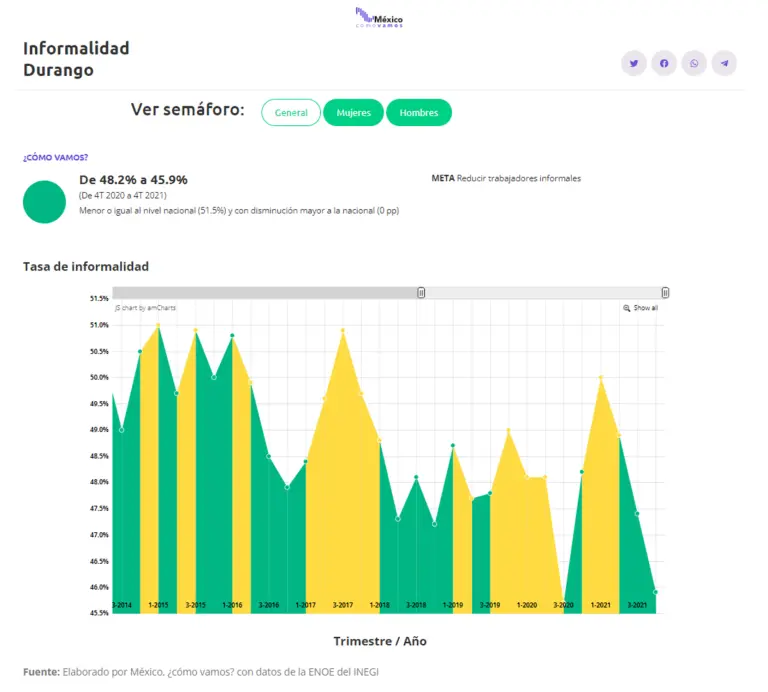The width and height of the screenshot is (768, 692).
Task: Switch semáforo to Hombres
Action: pos(419,113)
